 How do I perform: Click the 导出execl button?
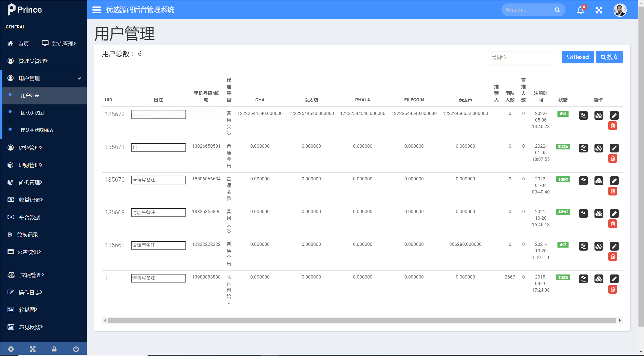click(x=578, y=57)
